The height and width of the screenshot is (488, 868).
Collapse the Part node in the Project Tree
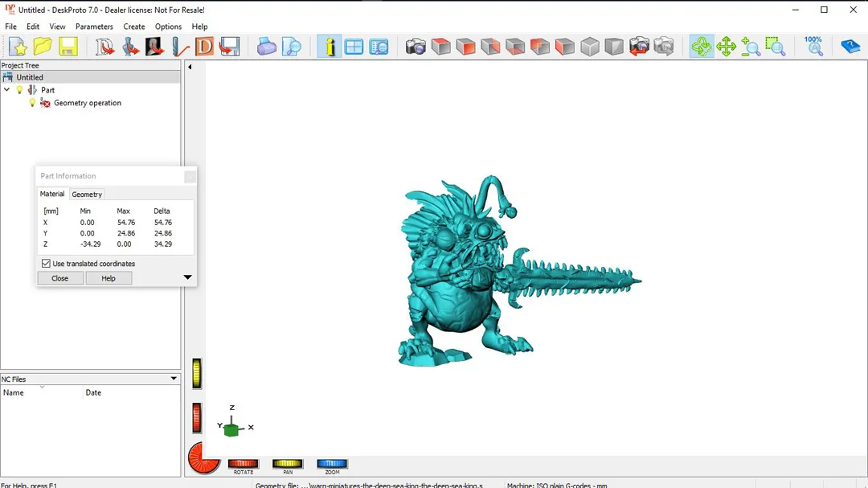(6, 90)
